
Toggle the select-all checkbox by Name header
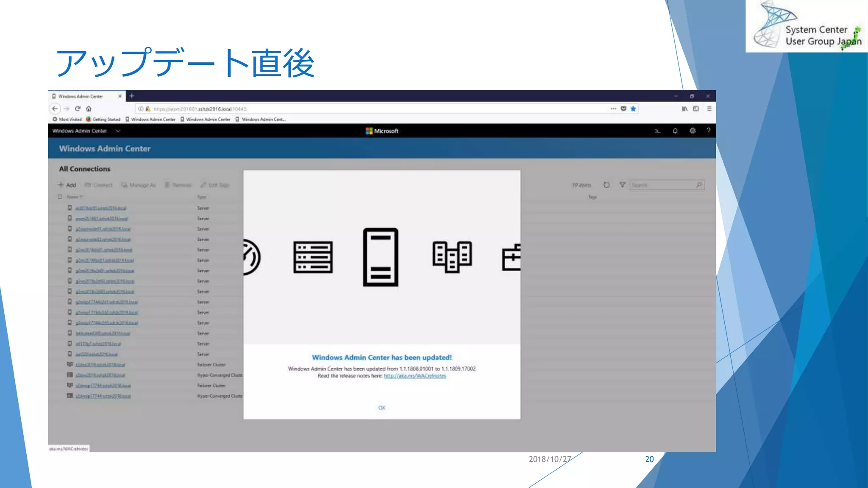[x=60, y=197]
